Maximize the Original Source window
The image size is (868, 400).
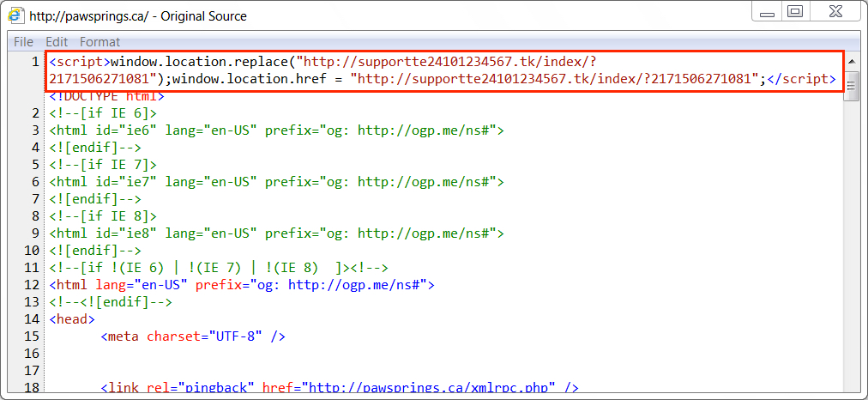[x=795, y=12]
